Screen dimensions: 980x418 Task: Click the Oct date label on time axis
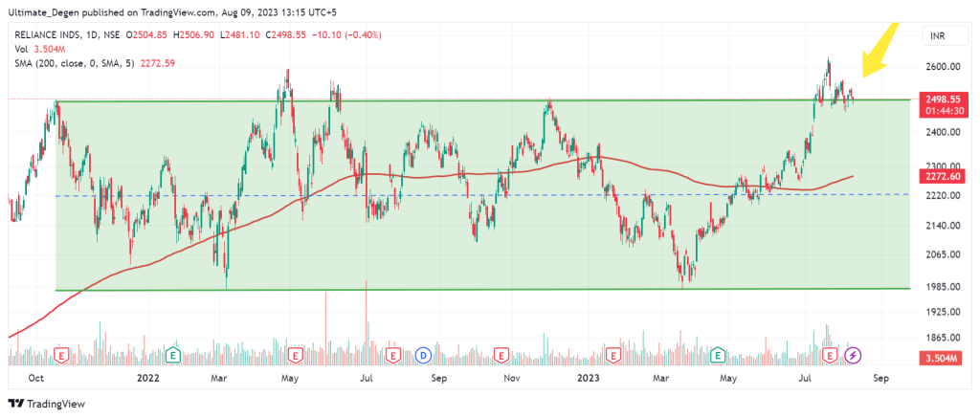click(36, 378)
